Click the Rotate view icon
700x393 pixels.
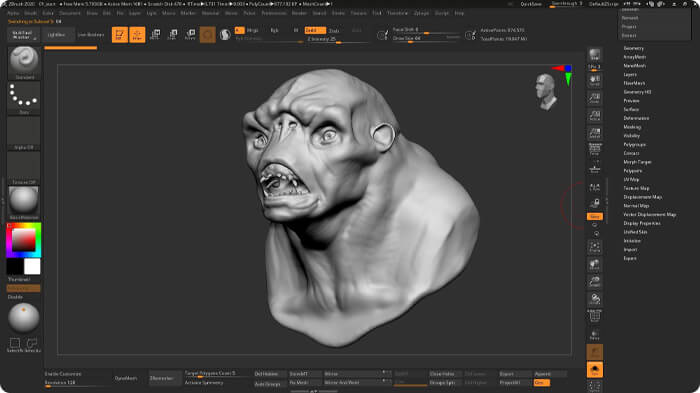coord(595,299)
